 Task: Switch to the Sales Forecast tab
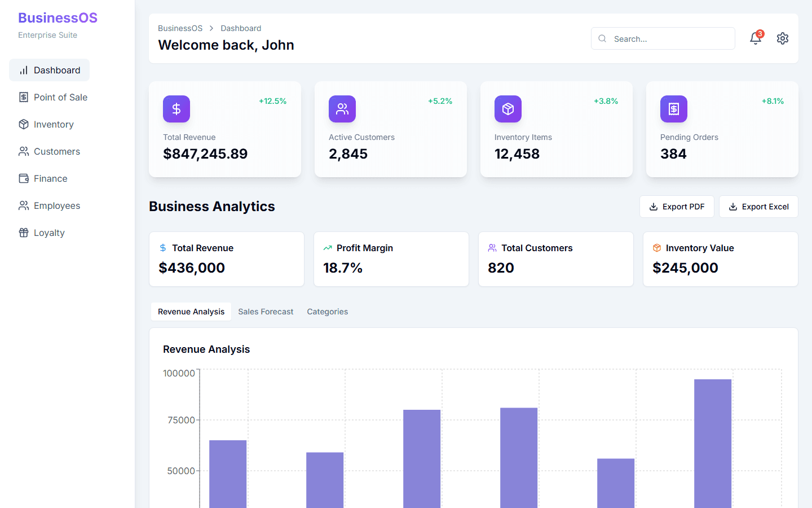tap(266, 312)
